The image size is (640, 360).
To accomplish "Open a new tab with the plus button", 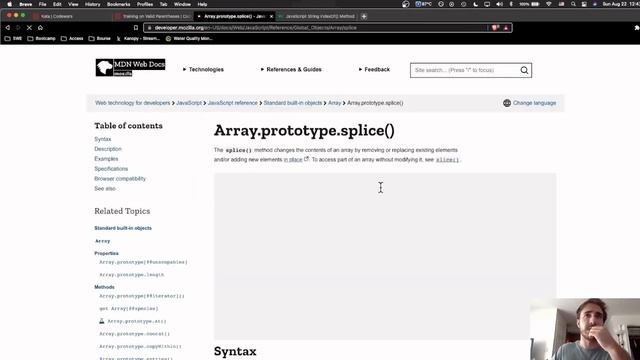I will [364, 16].
